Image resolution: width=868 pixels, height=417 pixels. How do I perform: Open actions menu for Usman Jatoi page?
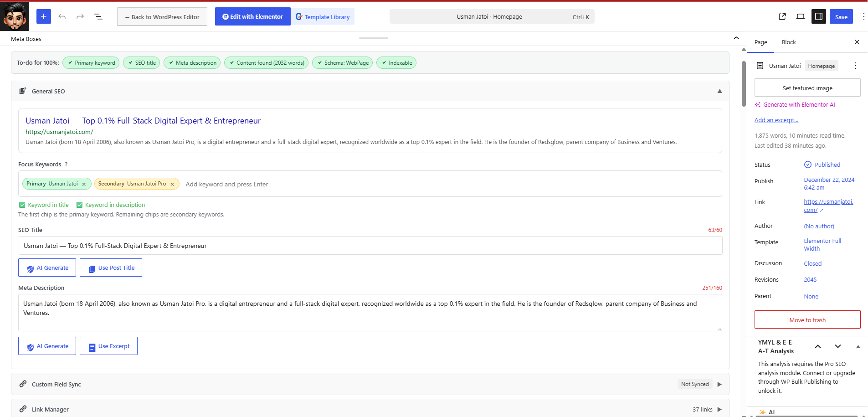[855, 66]
